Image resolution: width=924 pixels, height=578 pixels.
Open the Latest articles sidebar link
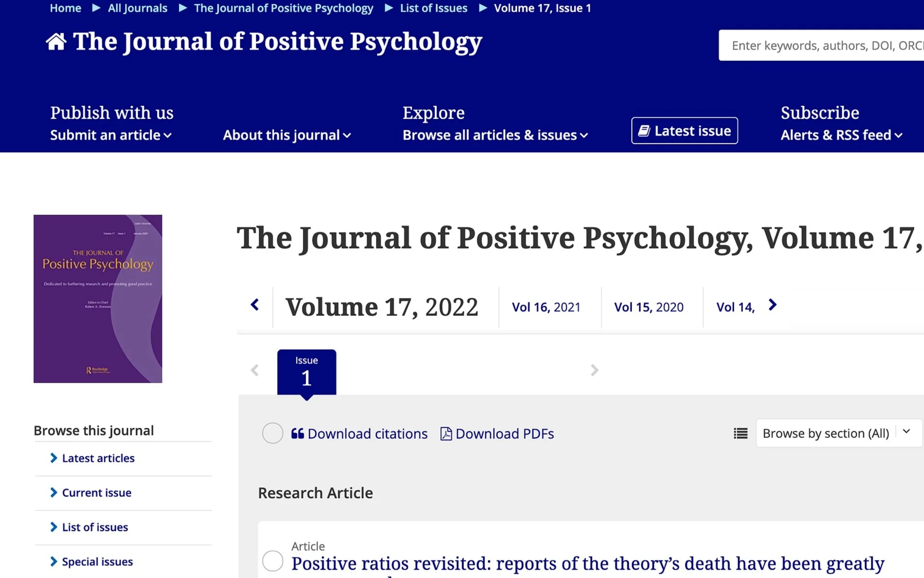[98, 458]
